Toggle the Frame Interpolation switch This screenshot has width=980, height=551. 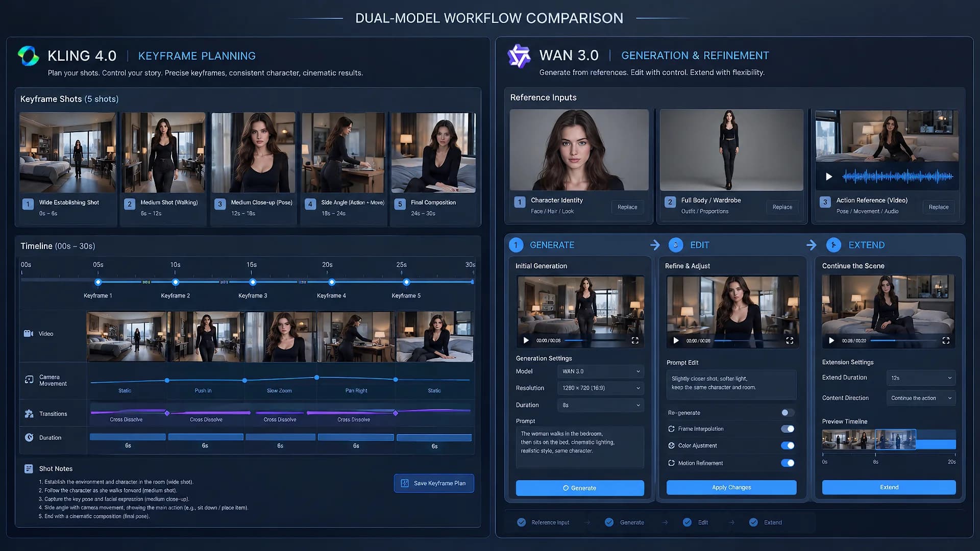click(x=788, y=429)
